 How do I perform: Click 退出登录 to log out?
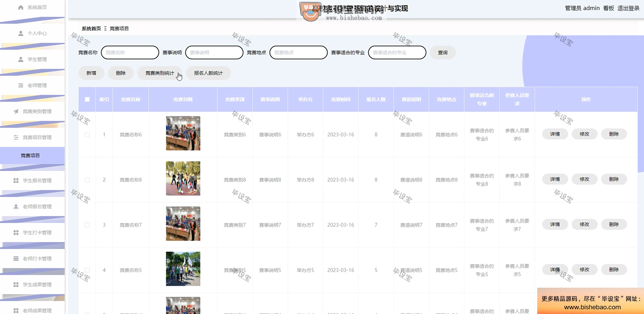point(628,8)
